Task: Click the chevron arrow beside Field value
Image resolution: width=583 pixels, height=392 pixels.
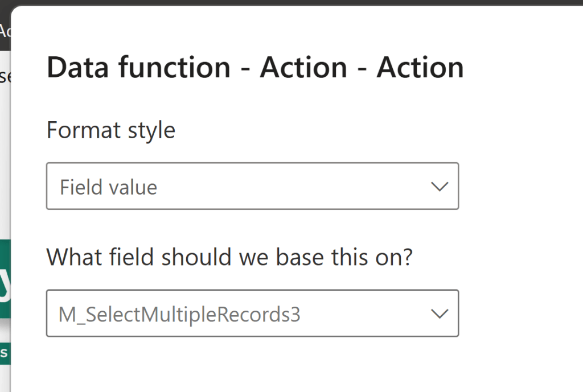Action: pos(440,187)
